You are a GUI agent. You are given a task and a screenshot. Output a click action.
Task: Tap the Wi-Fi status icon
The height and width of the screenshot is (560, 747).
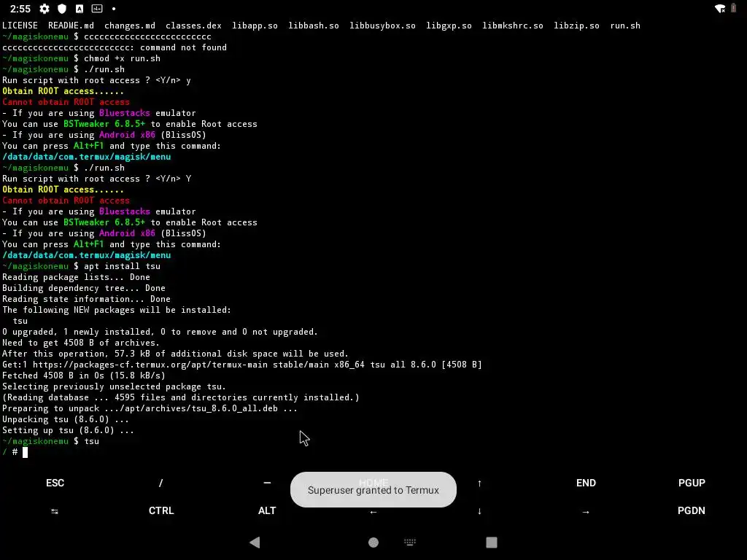coord(720,9)
